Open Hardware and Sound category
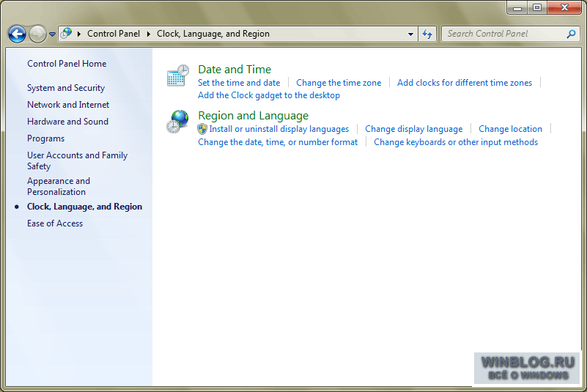Image resolution: width=587 pixels, height=392 pixels. [67, 122]
